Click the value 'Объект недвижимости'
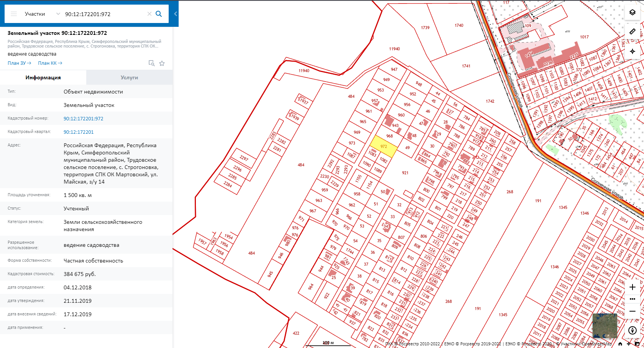 (x=93, y=92)
